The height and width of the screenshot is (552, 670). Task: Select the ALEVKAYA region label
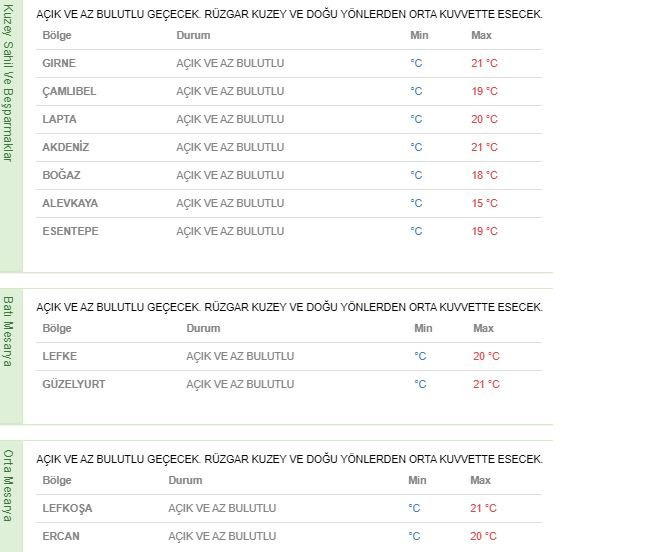70,203
